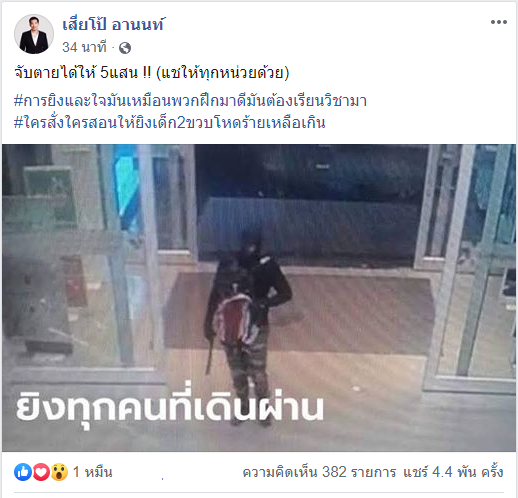Click the (แชให้ทุกหน่วยด้วย) text in post
Screen dimensions: 518x498
click(x=223, y=73)
